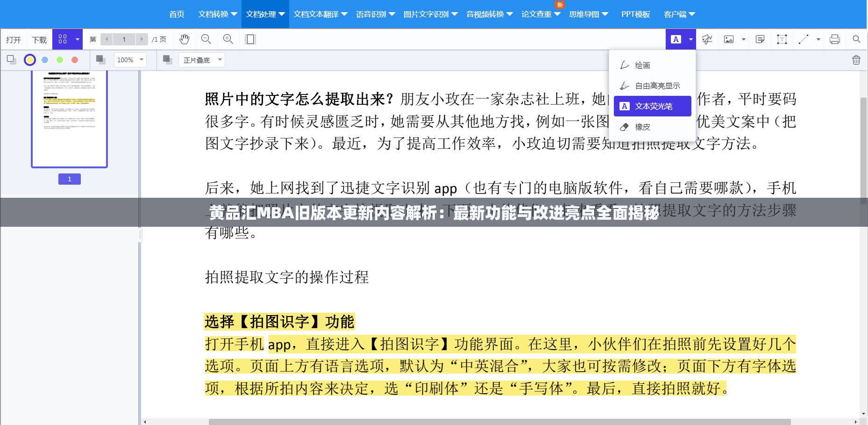868x425 pixels.
Task: Enable single page view mode
Action: (250, 39)
